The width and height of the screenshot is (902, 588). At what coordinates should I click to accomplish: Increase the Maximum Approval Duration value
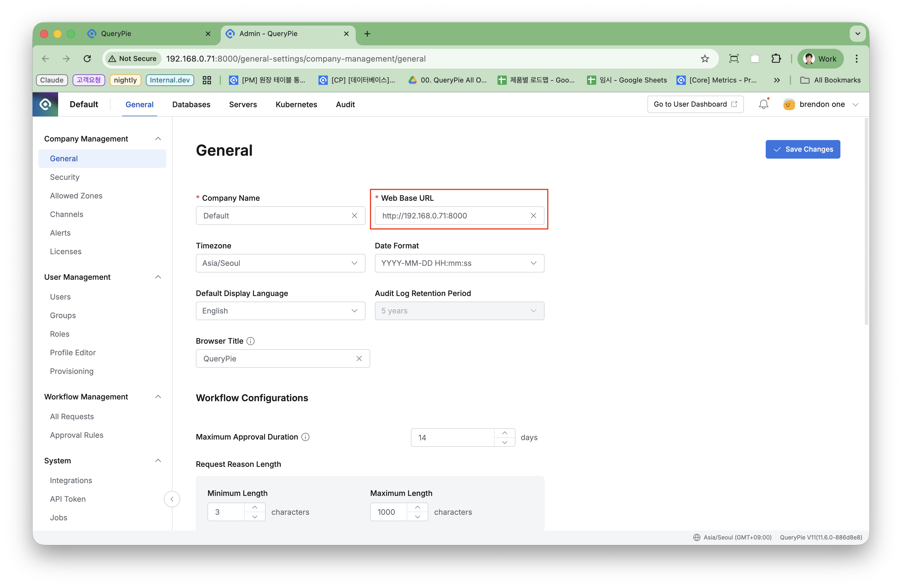coord(504,433)
